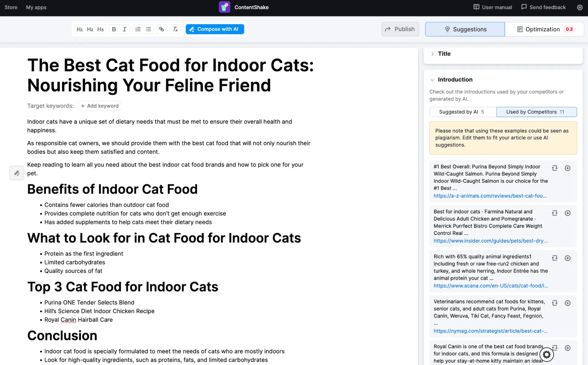
Task: Click Send feedback
Action: 543,7
